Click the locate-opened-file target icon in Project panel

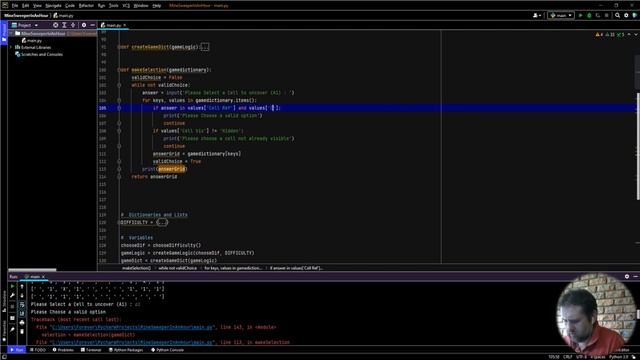56,25
